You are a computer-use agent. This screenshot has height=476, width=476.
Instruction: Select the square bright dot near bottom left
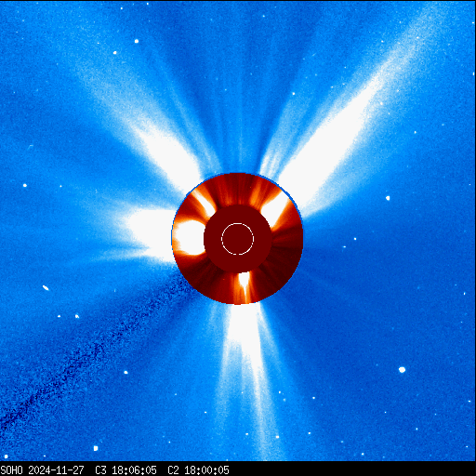click(96, 448)
